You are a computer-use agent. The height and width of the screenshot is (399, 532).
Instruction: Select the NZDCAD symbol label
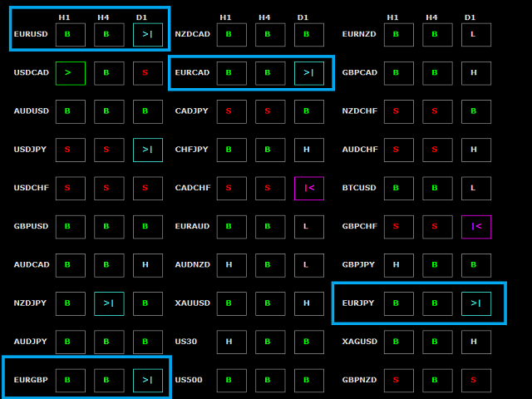pyautogui.click(x=192, y=34)
